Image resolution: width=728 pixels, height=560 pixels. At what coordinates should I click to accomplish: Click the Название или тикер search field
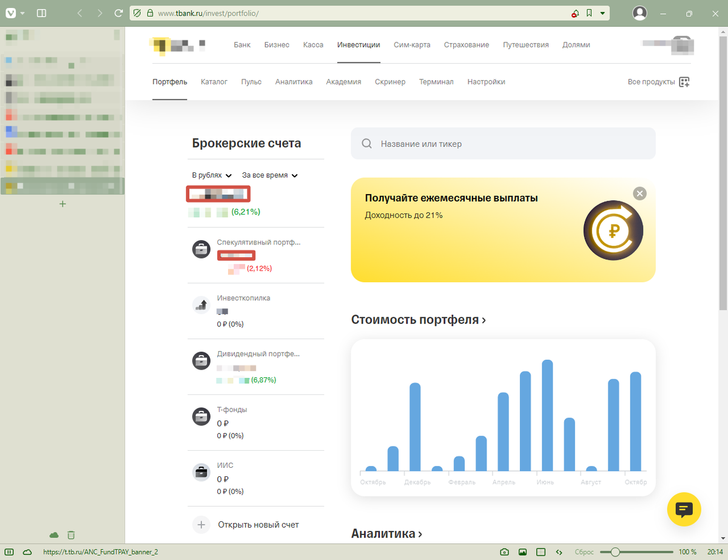(x=503, y=144)
